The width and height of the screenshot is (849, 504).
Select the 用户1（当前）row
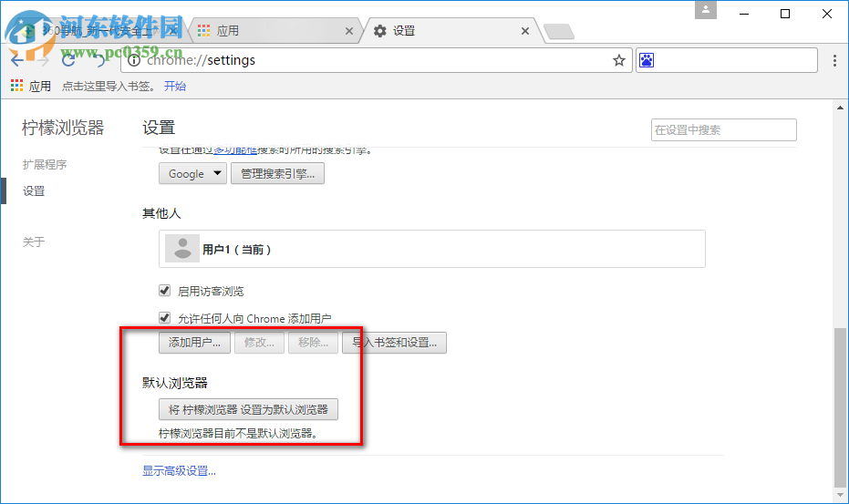[x=432, y=249]
